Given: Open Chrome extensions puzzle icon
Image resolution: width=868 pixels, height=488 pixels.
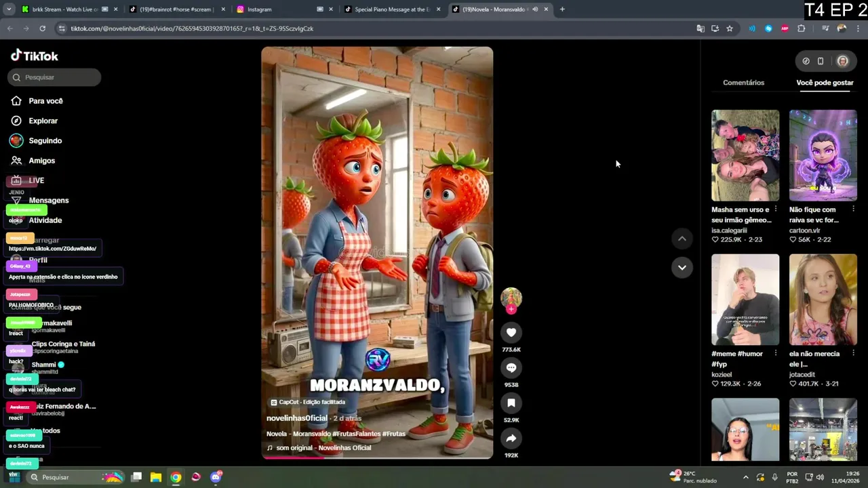Looking at the screenshot, I should pyautogui.click(x=802, y=28).
